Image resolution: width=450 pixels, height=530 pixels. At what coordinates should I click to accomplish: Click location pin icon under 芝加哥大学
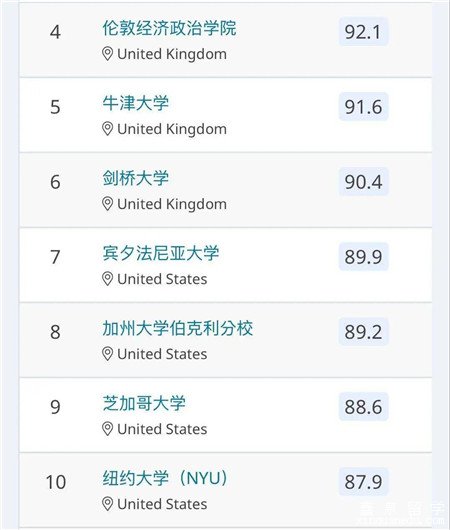(x=107, y=429)
